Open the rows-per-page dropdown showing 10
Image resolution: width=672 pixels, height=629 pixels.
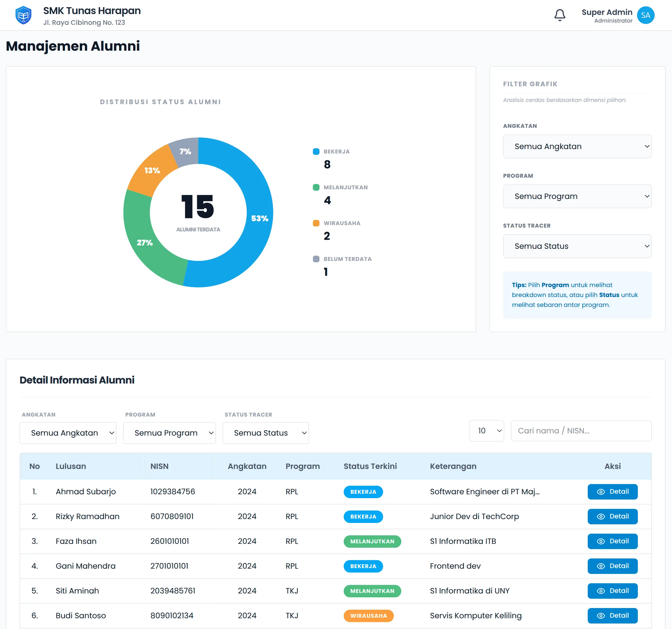click(486, 431)
